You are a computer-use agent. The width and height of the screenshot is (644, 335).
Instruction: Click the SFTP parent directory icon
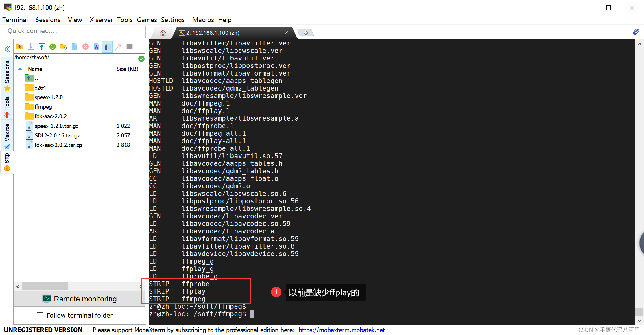click(x=20, y=47)
